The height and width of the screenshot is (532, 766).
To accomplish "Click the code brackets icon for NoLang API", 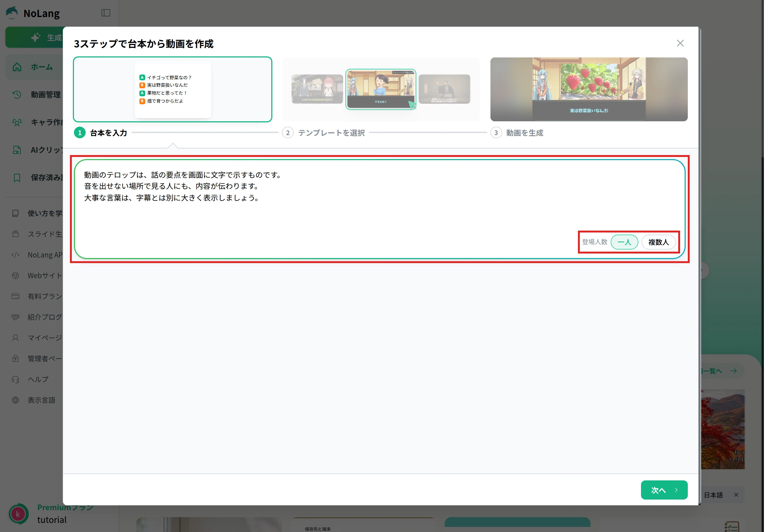I will point(15,255).
